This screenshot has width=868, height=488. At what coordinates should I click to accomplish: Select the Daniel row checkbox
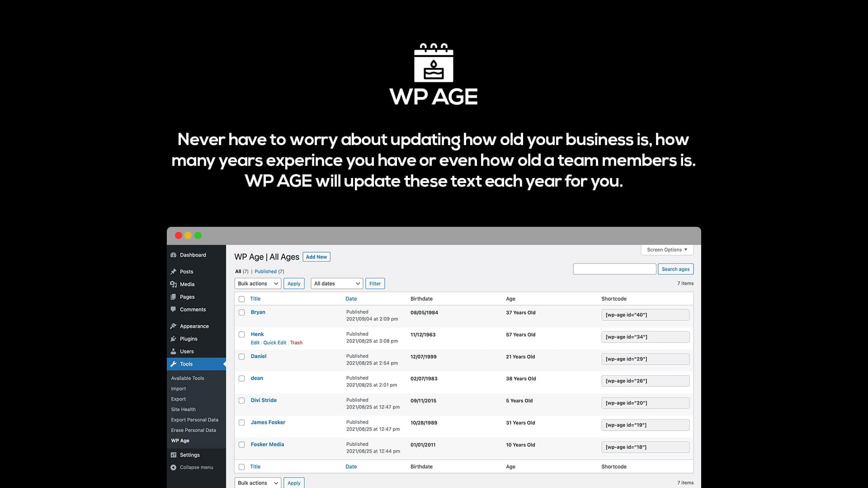(241, 357)
